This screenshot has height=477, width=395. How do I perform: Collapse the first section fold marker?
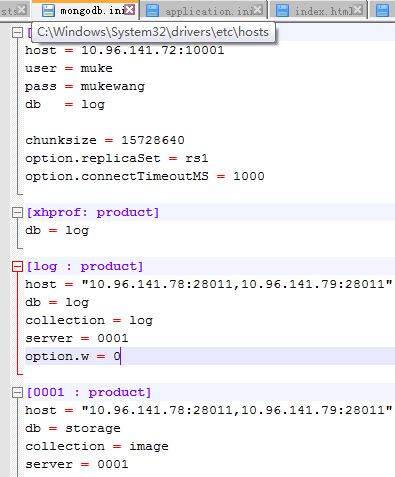click(x=17, y=32)
